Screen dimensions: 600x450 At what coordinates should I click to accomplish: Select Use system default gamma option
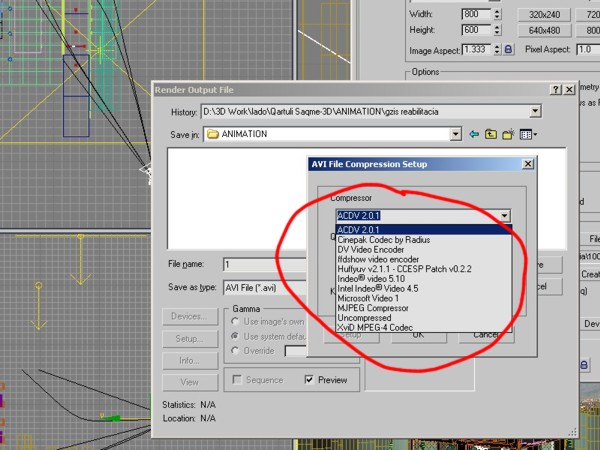(234, 335)
